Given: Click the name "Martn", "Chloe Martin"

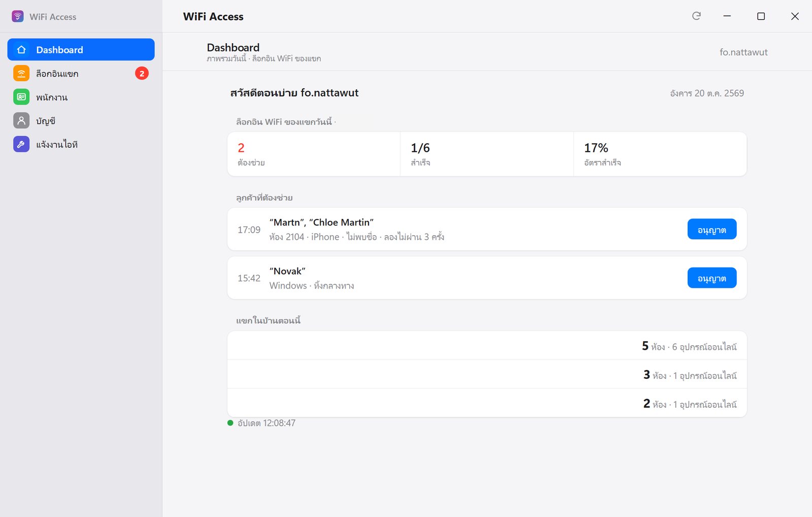Looking at the screenshot, I should 321,222.
